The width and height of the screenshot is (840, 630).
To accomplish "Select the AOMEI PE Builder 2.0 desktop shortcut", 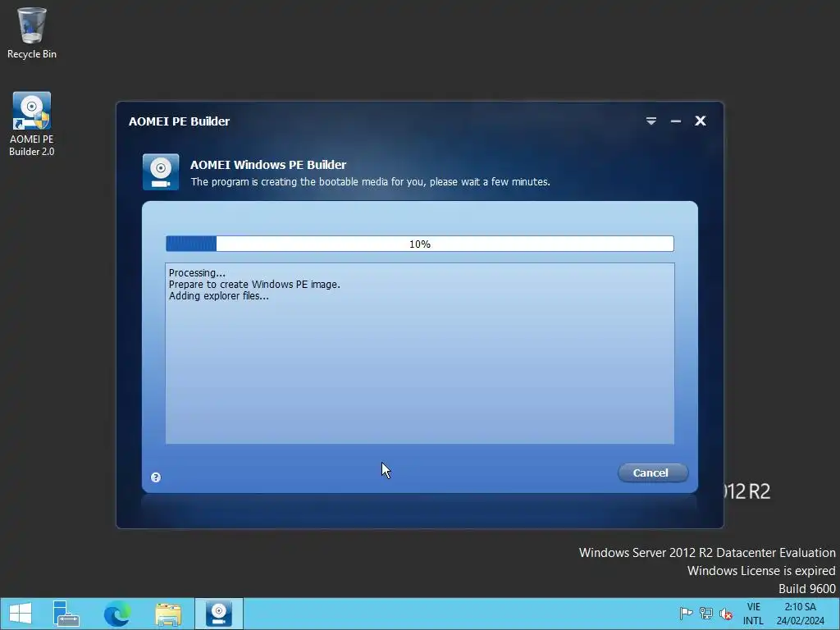I will (x=32, y=124).
